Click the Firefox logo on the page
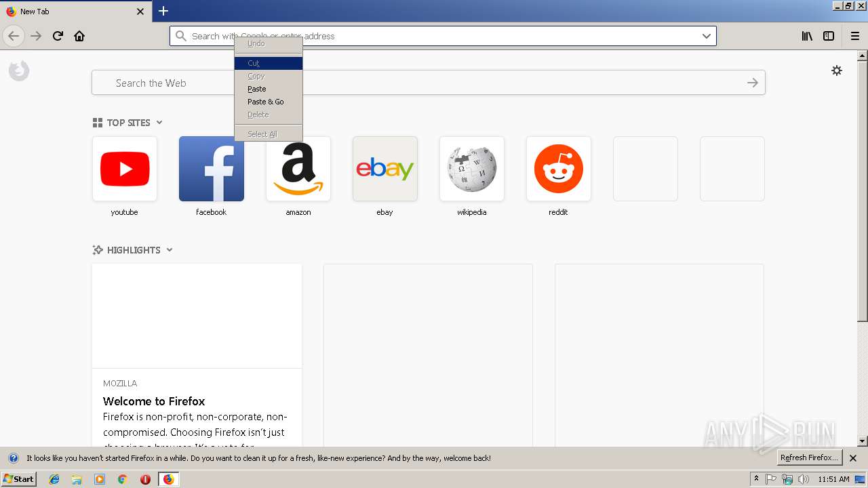This screenshot has height=488, width=868. click(x=19, y=70)
